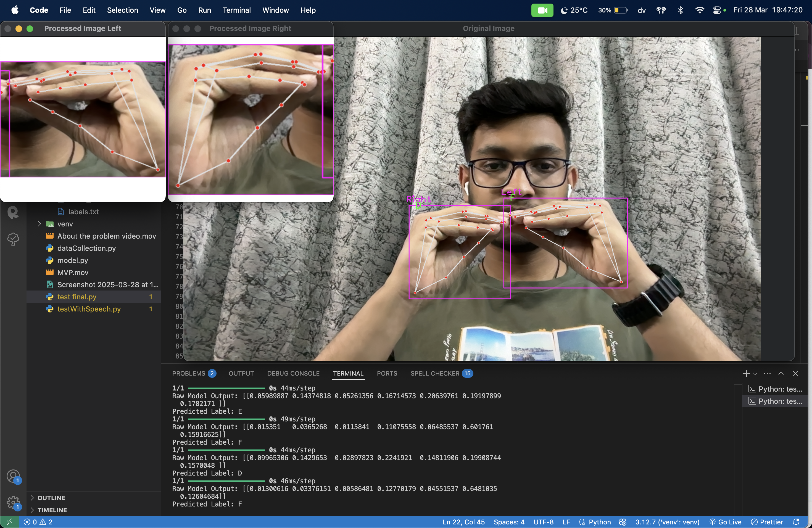Click the errors and warnings indicator
Viewport: 812px width, 528px height.
38,522
